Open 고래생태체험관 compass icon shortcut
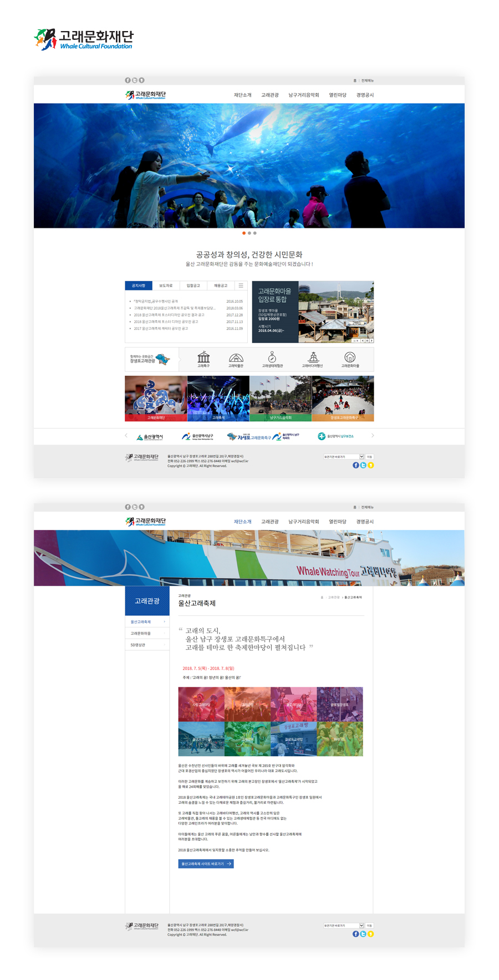The height and width of the screenshot is (980, 499). pyautogui.click(x=272, y=359)
